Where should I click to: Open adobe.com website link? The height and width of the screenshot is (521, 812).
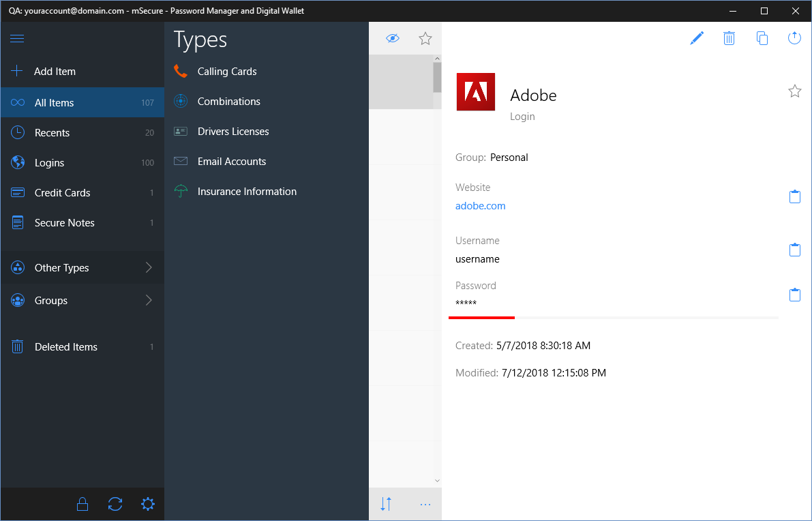(x=480, y=205)
